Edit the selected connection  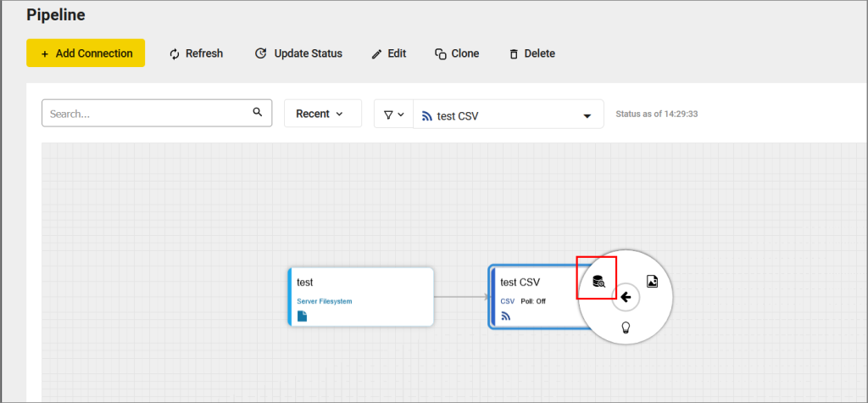click(x=389, y=53)
